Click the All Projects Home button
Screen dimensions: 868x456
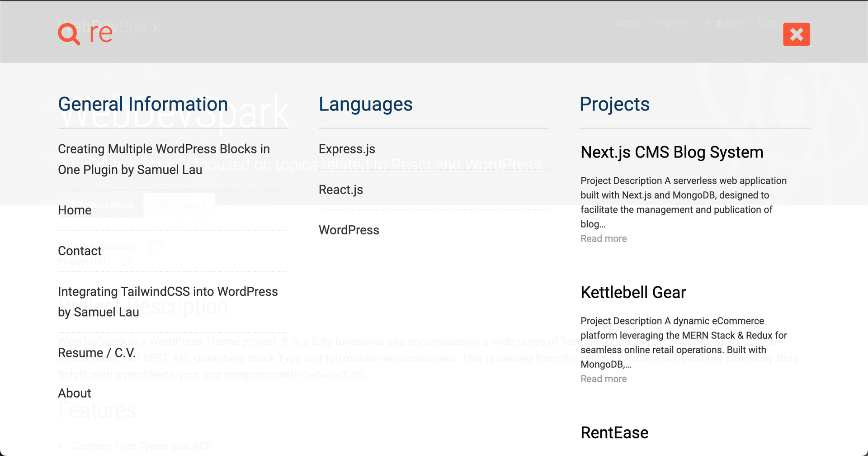100,205
